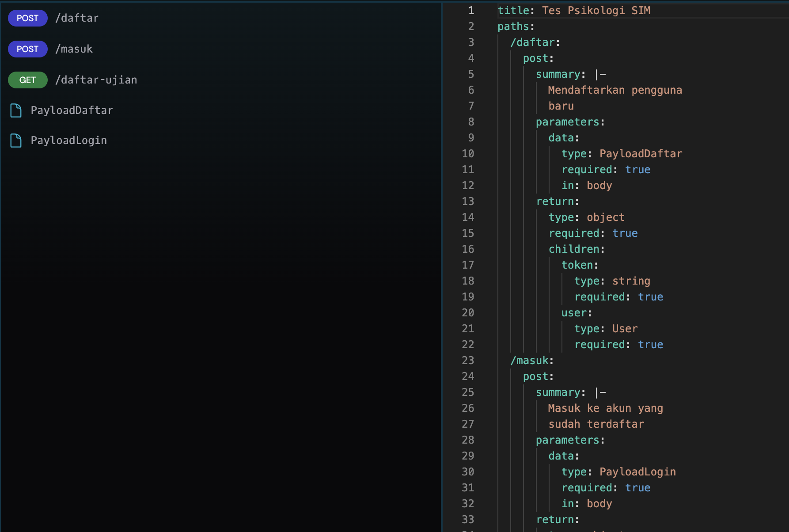Click the PayloadLogin type value on line 30
789x532 pixels.
click(x=637, y=472)
